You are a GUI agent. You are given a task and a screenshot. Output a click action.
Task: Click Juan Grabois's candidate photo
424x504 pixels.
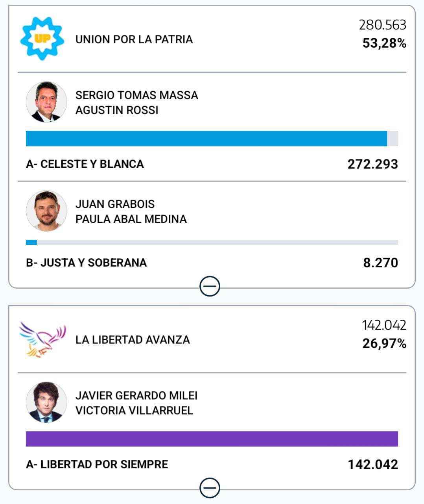[x=46, y=211]
